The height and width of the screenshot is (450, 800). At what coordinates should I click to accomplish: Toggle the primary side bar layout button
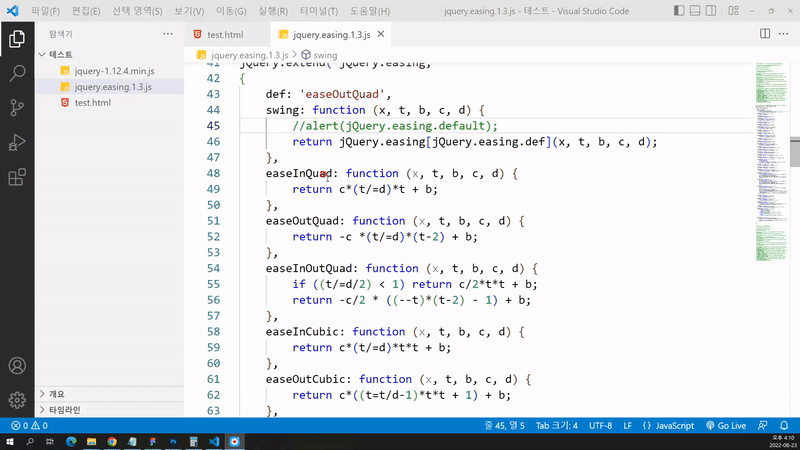tap(679, 11)
